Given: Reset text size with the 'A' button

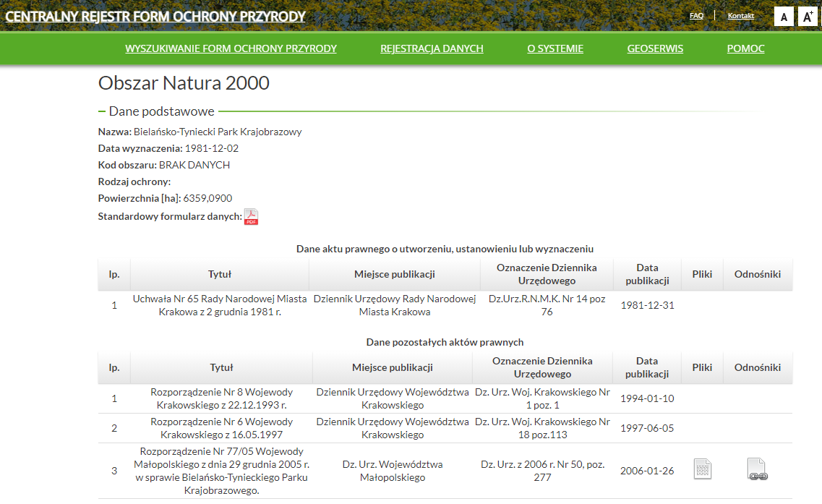Looking at the screenshot, I should click(784, 17).
